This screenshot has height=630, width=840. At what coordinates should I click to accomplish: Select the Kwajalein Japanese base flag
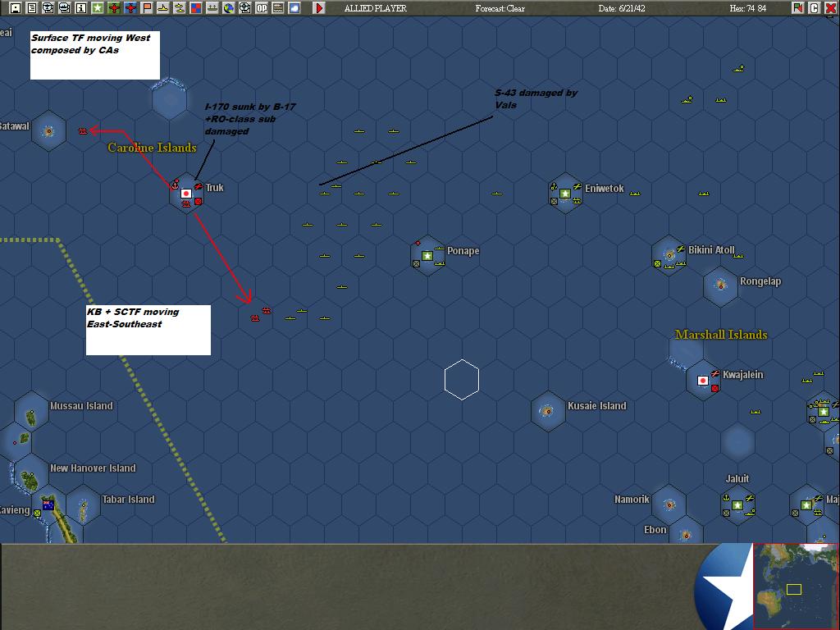click(x=703, y=381)
